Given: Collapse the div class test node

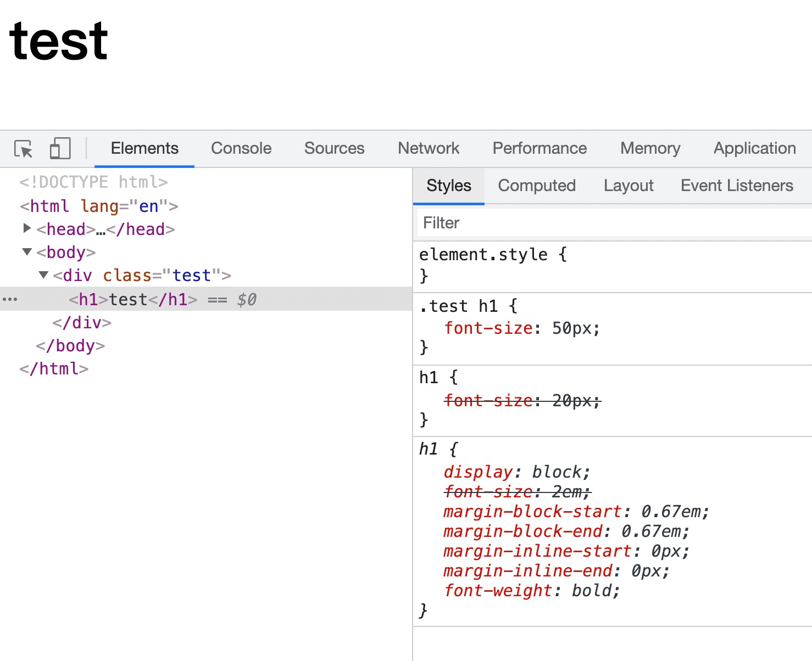Looking at the screenshot, I should coord(44,275).
